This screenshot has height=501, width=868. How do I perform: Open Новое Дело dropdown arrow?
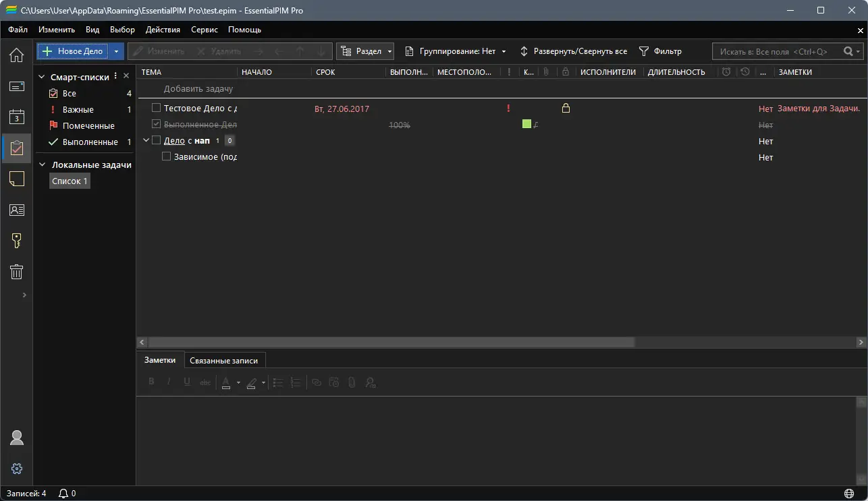pos(116,51)
